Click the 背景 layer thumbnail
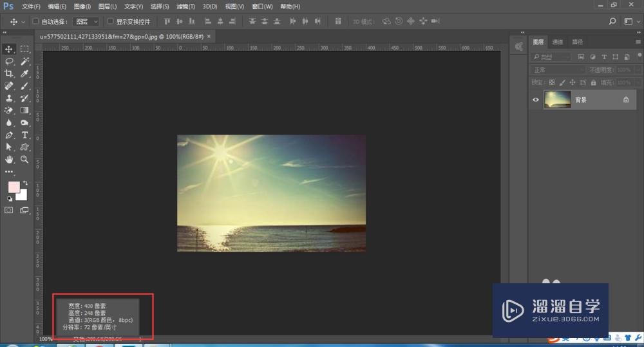The width and height of the screenshot is (644, 347). tap(557, 100)
